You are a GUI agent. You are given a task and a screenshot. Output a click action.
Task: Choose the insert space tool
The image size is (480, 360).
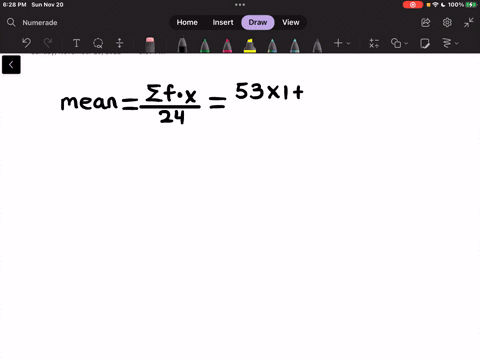tap(119, 43)
